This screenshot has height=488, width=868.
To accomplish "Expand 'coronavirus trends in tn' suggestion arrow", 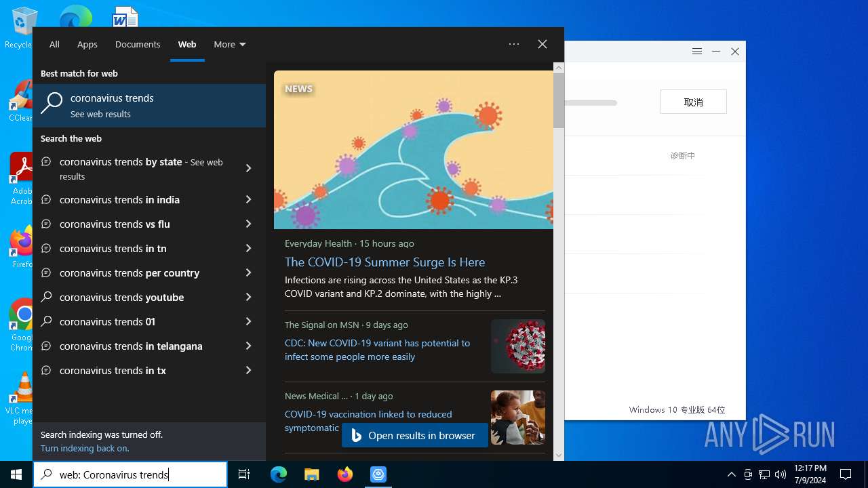I will 248,248.
